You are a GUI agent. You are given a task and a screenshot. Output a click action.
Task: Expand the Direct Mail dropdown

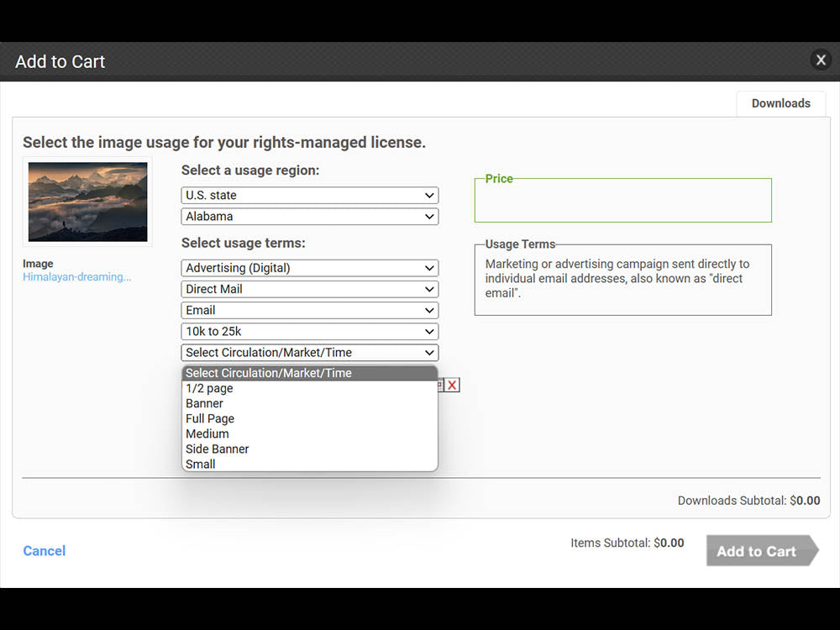click(309, 289)
